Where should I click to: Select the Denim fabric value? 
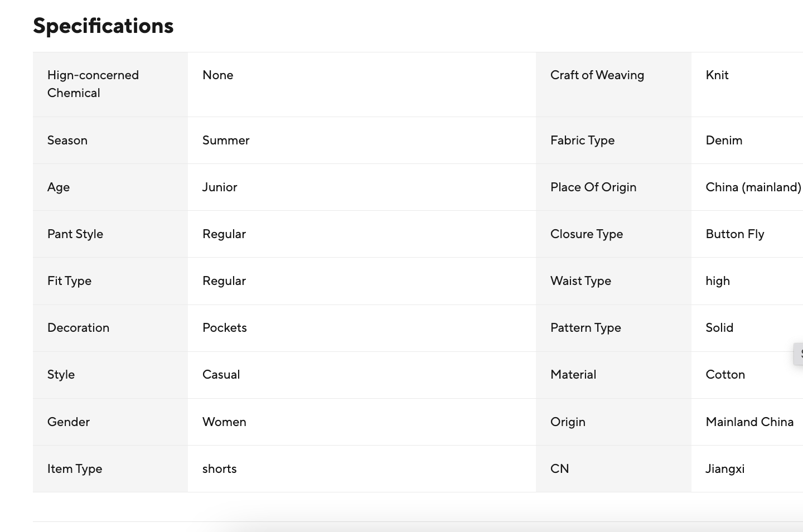pos(724,141)
